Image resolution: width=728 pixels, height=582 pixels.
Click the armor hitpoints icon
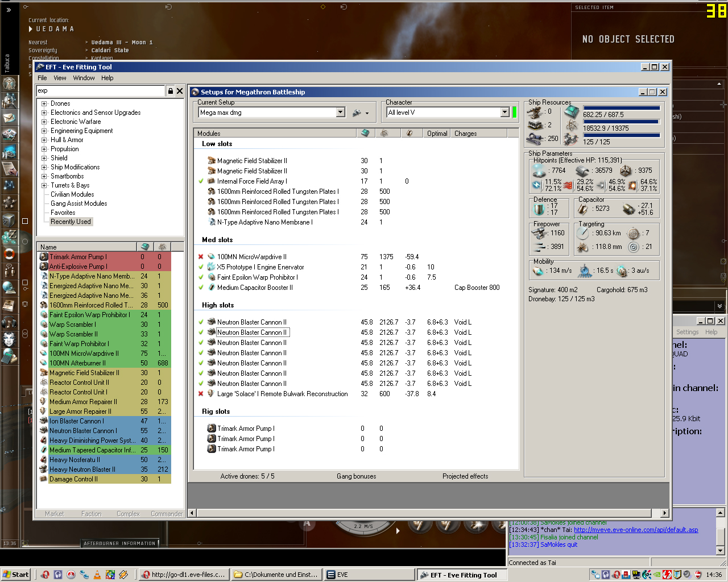point(582,171)
